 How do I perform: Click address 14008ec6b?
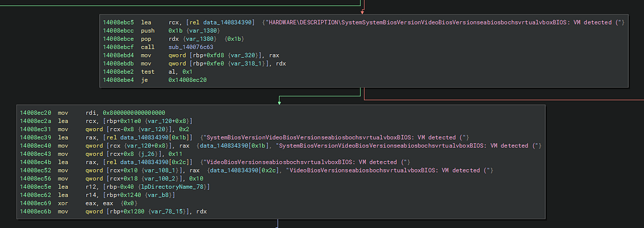pyautogui.click(x=36, y=211)
